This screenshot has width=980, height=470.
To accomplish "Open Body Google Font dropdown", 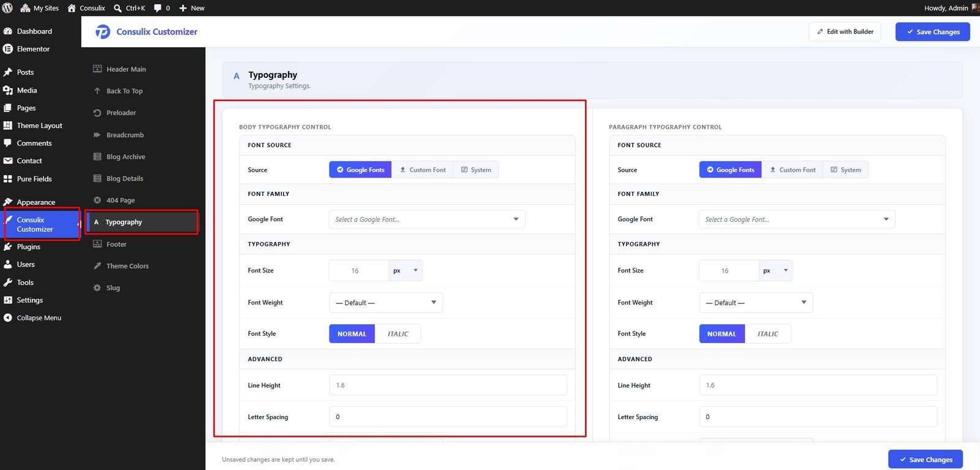I will pyautogui.click(x=427, y=219).
